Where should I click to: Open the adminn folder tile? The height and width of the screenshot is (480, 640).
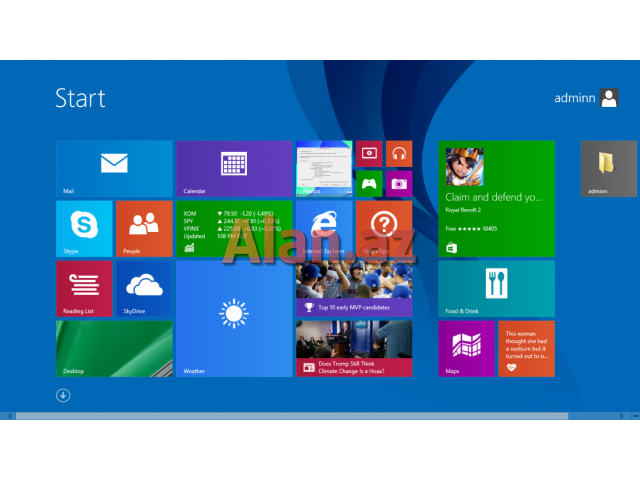(610, 169)
